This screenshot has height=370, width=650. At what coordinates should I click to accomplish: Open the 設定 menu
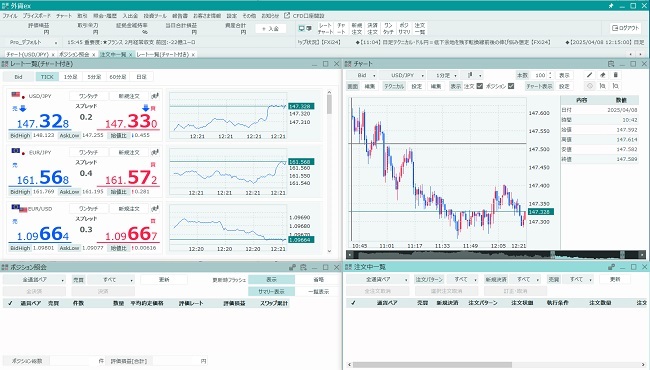pos(231,16)
